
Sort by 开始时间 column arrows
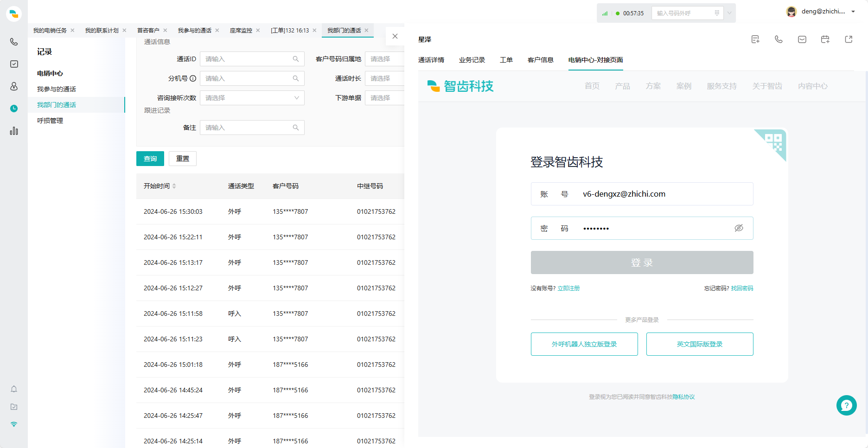click(x=174, y=186)
